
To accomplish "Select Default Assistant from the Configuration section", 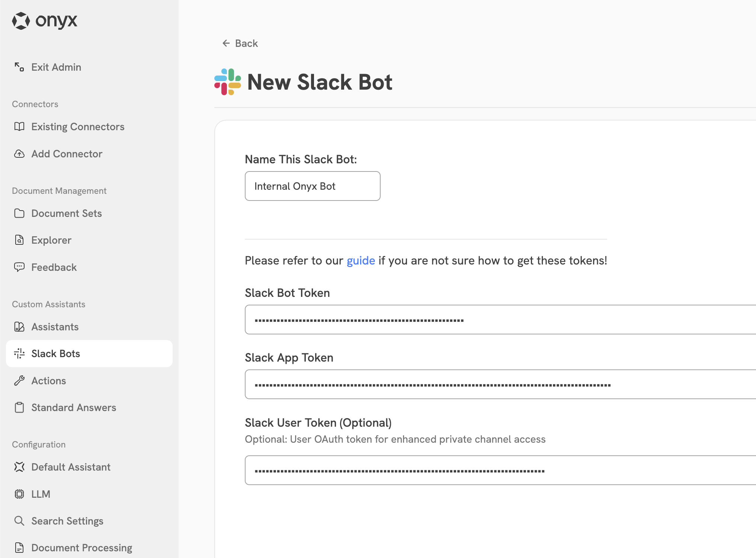I will [x=71, y=467].
